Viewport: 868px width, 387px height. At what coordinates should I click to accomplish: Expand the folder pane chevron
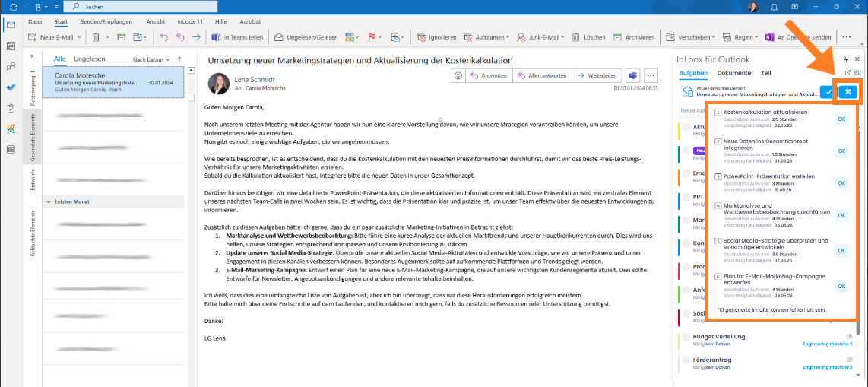tap(32, 56)
